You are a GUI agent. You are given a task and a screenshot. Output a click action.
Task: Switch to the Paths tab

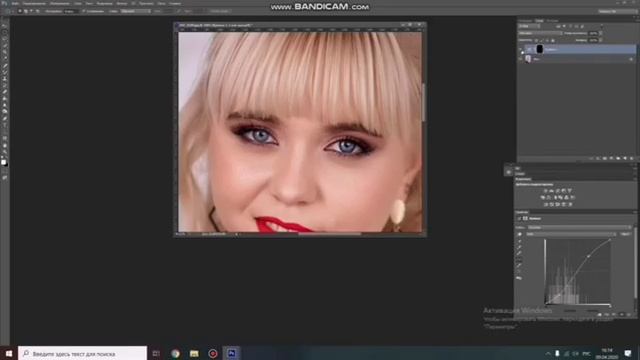553,20
